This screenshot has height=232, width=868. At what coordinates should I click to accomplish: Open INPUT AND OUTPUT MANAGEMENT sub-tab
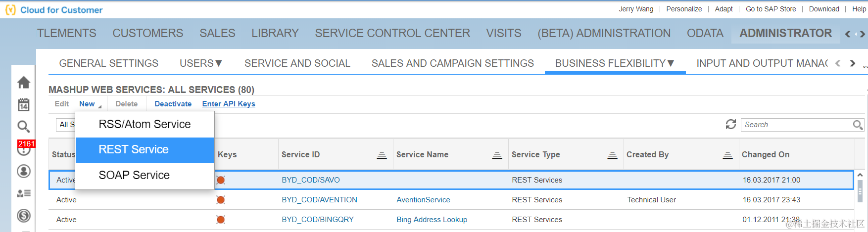click(762, 63)
